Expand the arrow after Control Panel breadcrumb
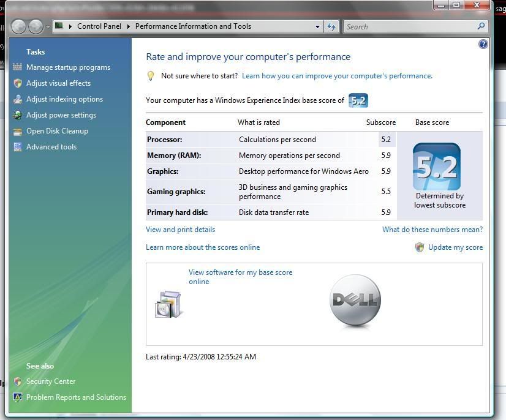This screenshot has height=420, width=506. tap(129, 26)
